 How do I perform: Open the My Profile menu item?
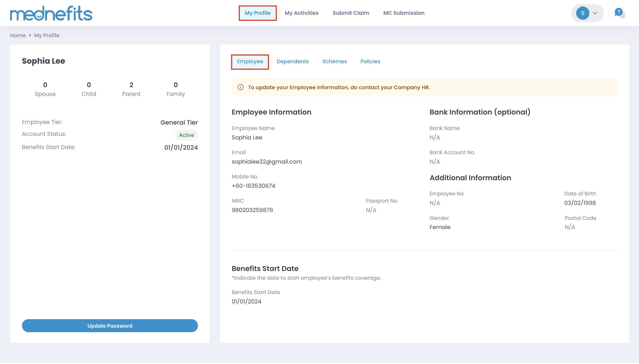click(257, 13)
